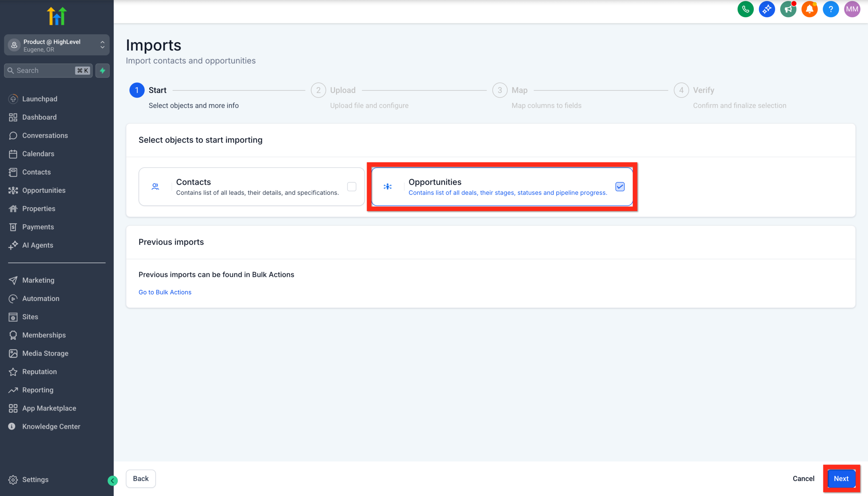Open the Reputation panel
The image size is (868, 496).
click(x=39, y=371)
